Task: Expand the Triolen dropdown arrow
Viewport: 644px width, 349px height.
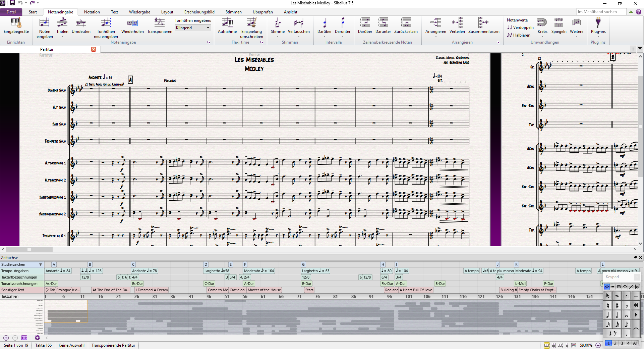Action: (x=62, y=36)
